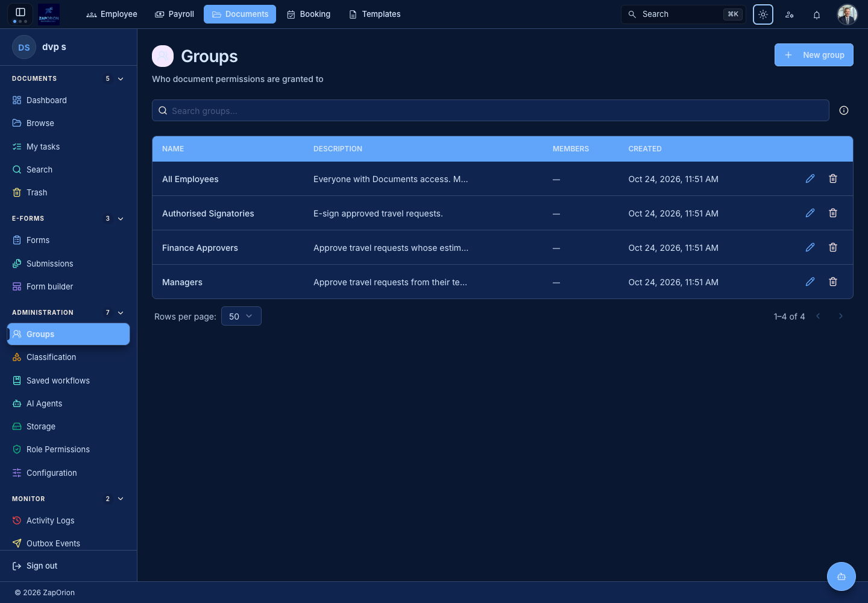
Task: Open the notifications bell
Action: coord(817,14)
